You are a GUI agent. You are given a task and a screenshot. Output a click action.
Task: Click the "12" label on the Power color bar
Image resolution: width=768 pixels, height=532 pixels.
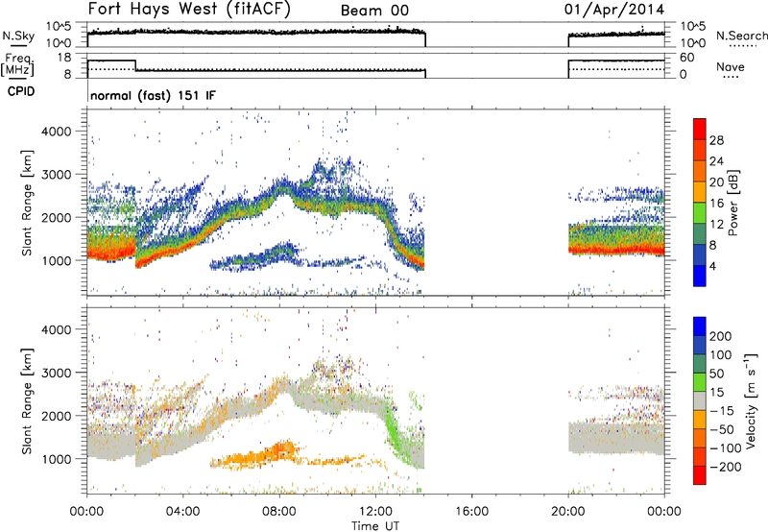coord(716,225)
